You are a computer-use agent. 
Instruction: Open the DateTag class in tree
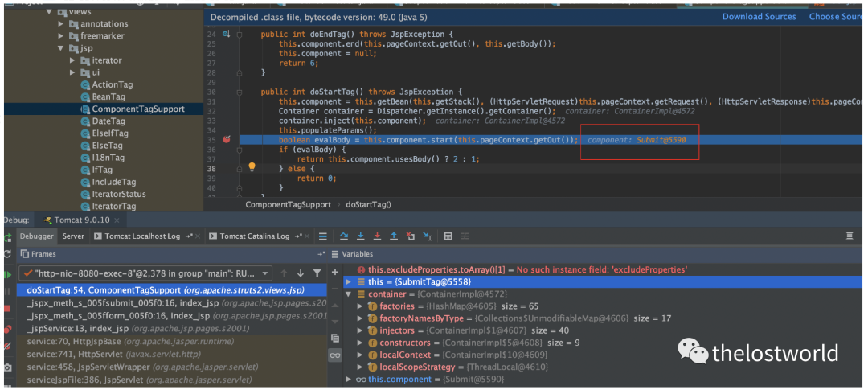(x=108, y=121)
